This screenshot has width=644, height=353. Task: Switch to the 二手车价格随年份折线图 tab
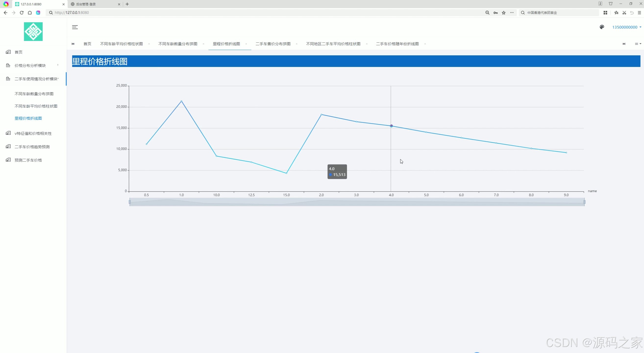coord(397,44)
